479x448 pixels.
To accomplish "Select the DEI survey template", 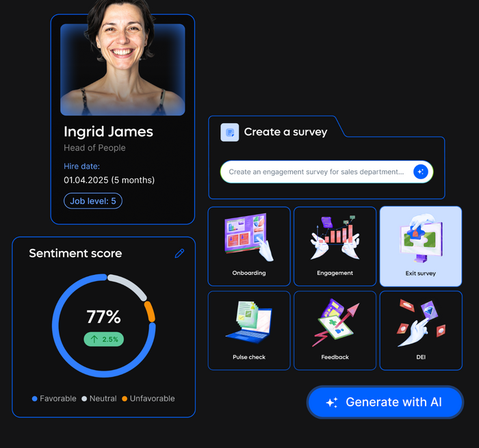I will [x=421, y=330].
